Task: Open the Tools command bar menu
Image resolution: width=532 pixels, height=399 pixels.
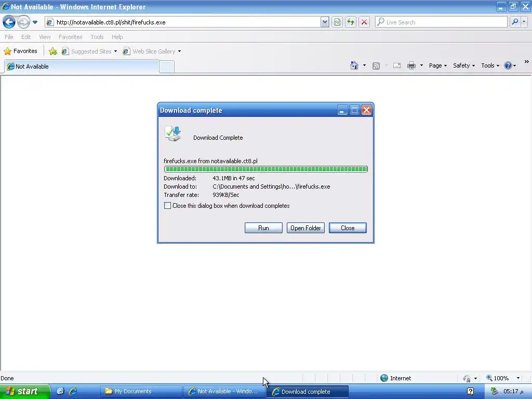Action: (x=490, y=65)
